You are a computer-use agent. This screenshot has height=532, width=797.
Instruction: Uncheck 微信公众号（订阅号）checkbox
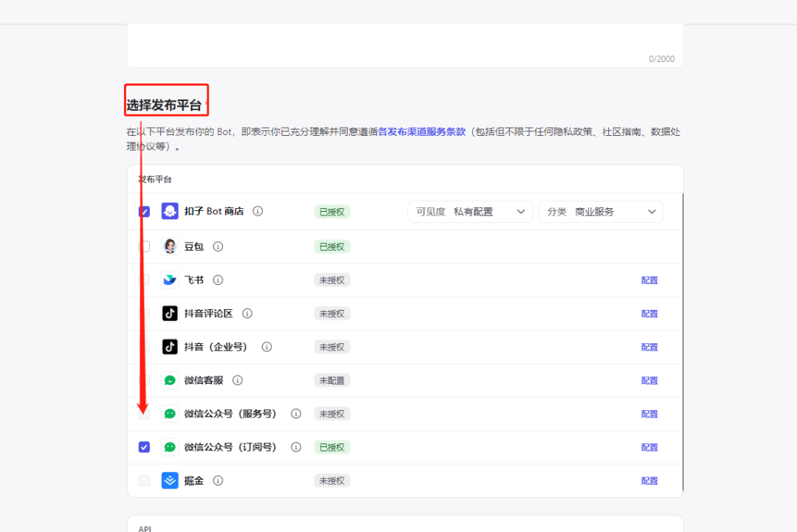(x=145, y=447)
